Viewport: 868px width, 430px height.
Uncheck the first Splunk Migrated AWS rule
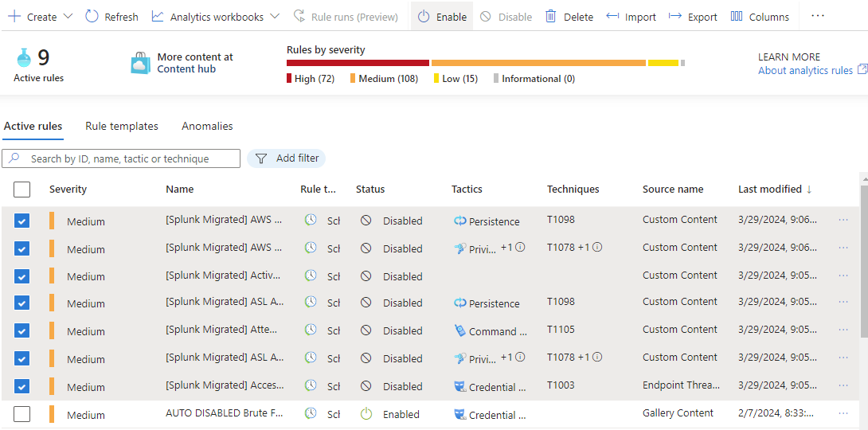tap(22, 221)
